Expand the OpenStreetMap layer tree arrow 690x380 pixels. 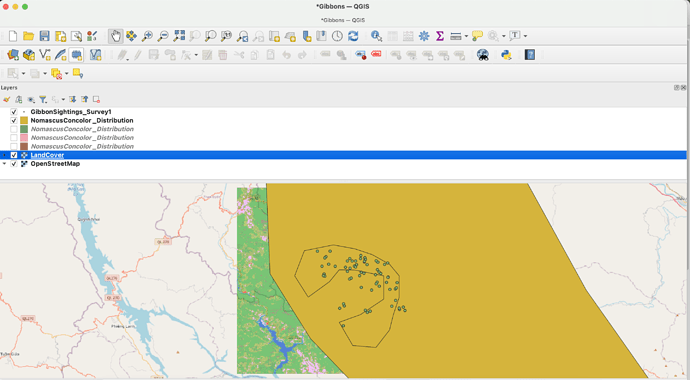click(x=4, y=164)
